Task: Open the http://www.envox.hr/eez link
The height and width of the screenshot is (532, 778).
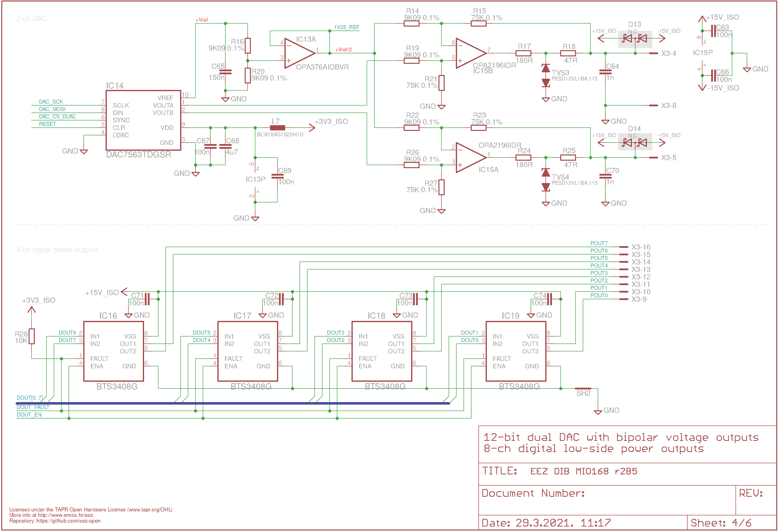Action: coord(65,515)
